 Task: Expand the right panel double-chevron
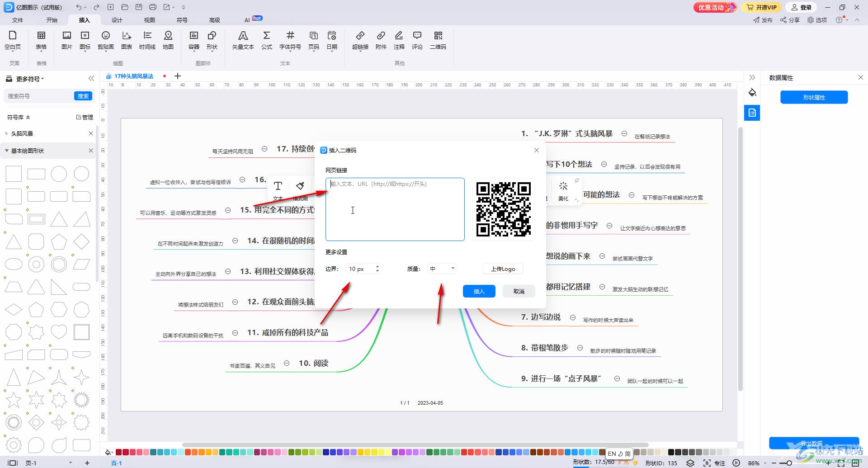point(752,77)
